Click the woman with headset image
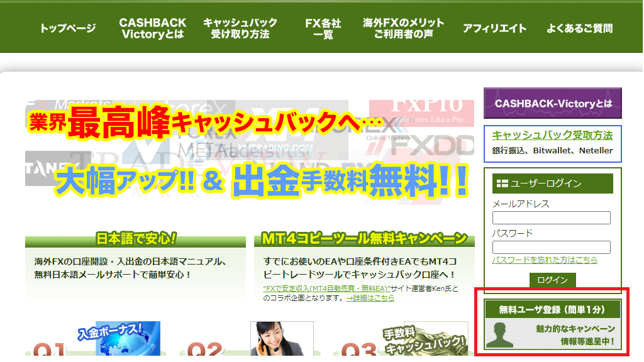The height and width of the screenshot is (362, 644). coord(273,338)
